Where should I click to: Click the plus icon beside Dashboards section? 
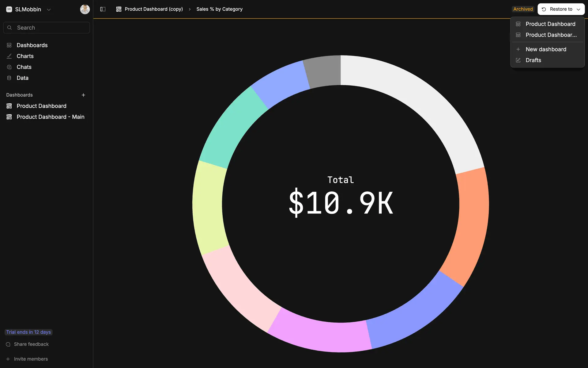pos(83,95)
